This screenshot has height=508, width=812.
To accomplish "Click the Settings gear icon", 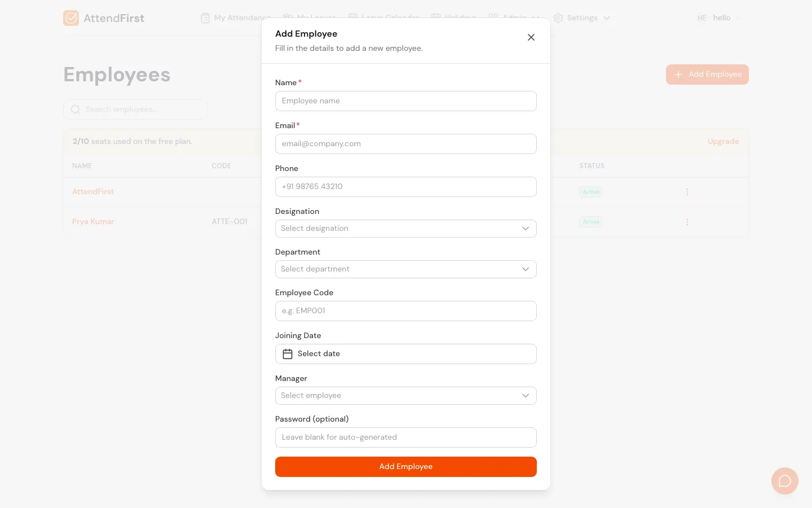I will coord(558,17).
